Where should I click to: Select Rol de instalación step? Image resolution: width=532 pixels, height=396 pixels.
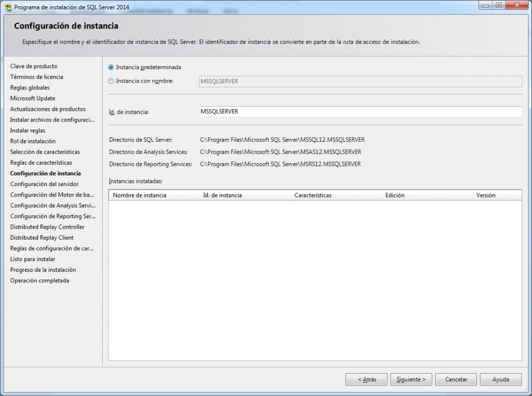tap(33, 141)
